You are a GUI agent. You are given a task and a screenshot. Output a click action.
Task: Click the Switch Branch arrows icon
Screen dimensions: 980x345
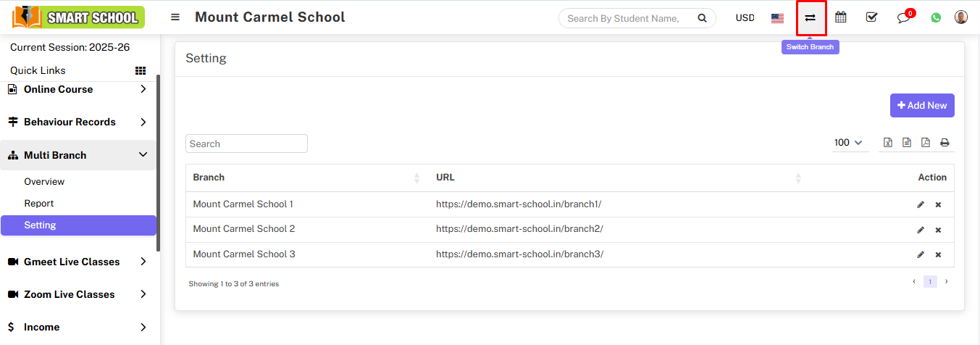point(811,17)
